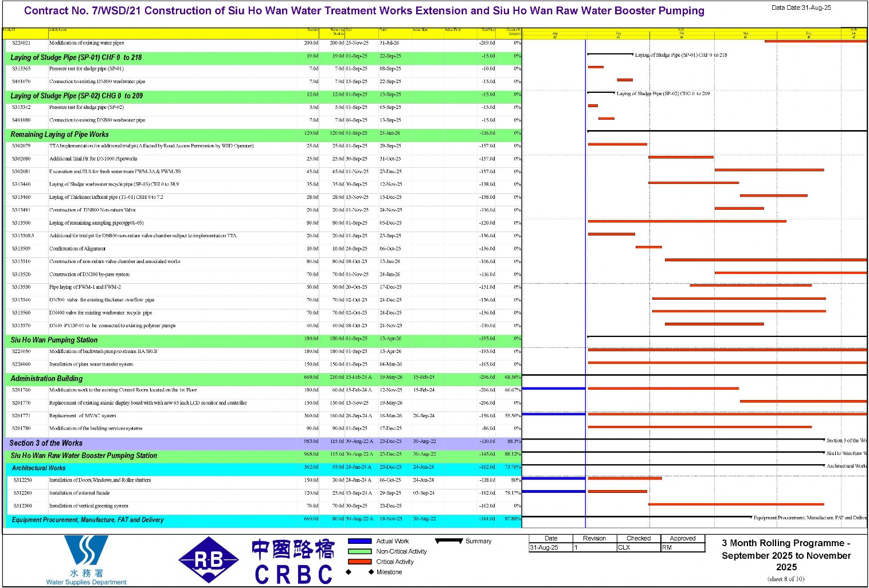
Task: Select "Installation of external facade" activity
Action: (79, 493)
